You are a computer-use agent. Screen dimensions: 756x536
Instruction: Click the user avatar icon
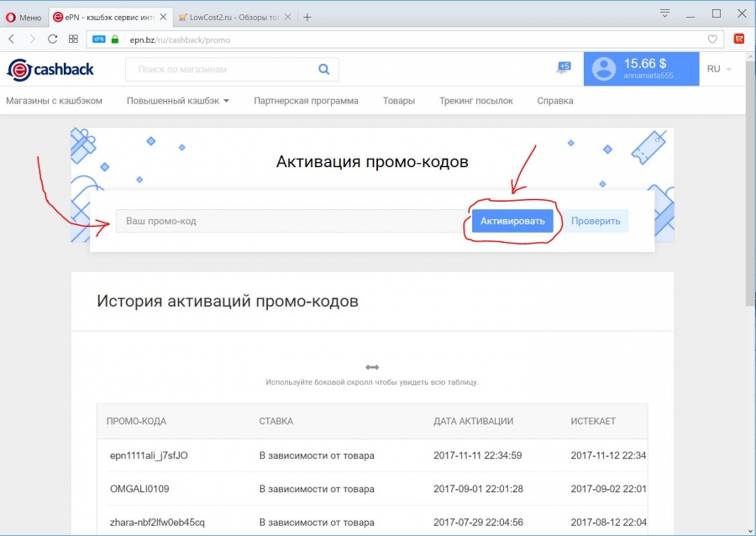pos(603,70)
